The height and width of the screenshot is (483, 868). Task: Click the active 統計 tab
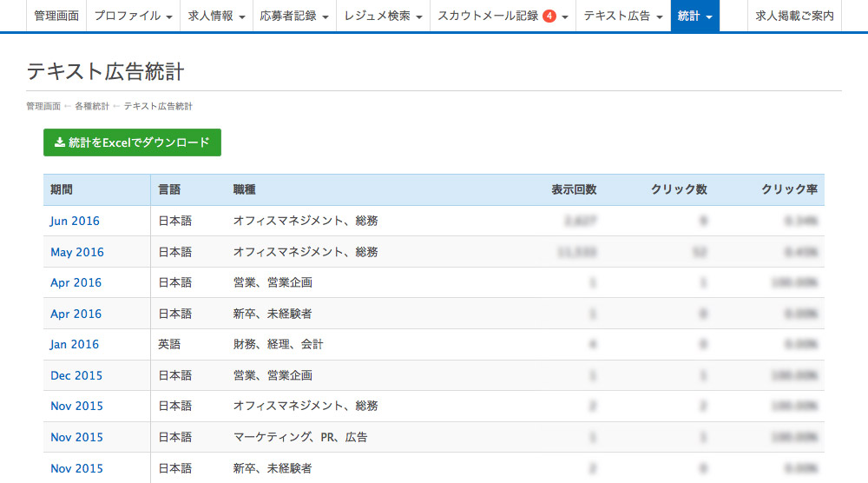(x=694, y=16)
